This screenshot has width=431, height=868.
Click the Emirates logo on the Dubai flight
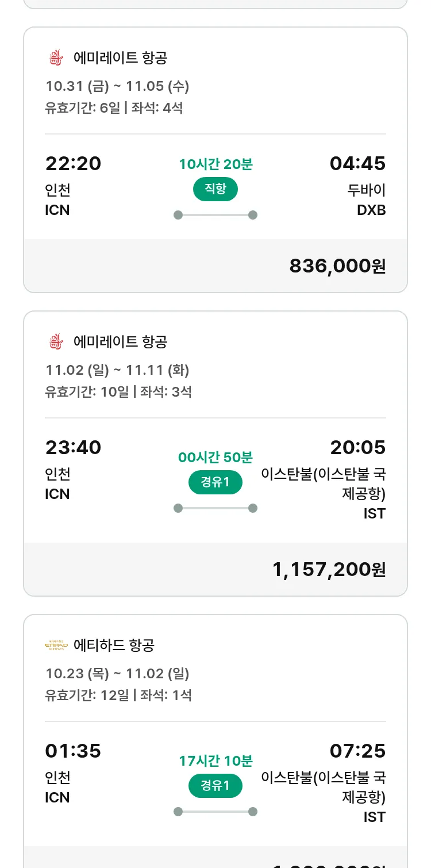click(x=55, y=57)
